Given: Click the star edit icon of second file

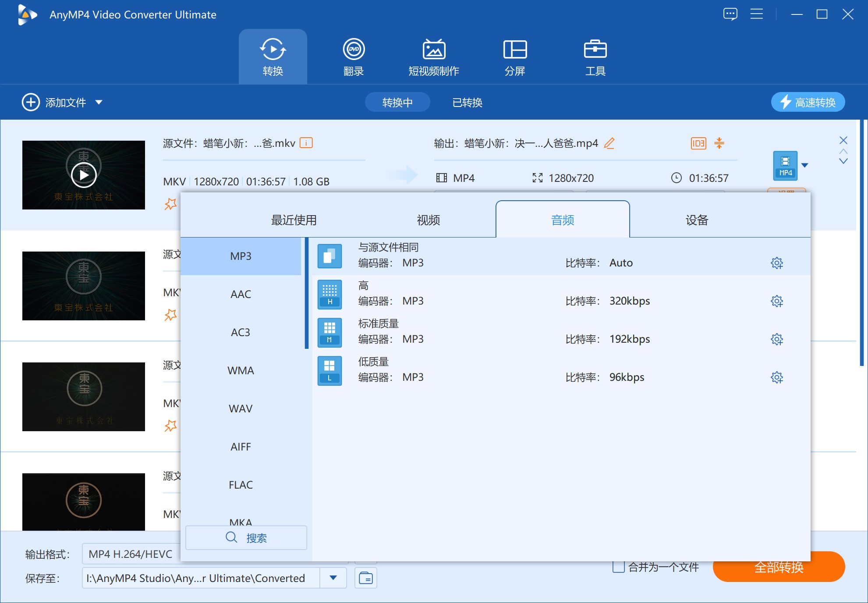Looking at the screenshot, I should (170, 315).
